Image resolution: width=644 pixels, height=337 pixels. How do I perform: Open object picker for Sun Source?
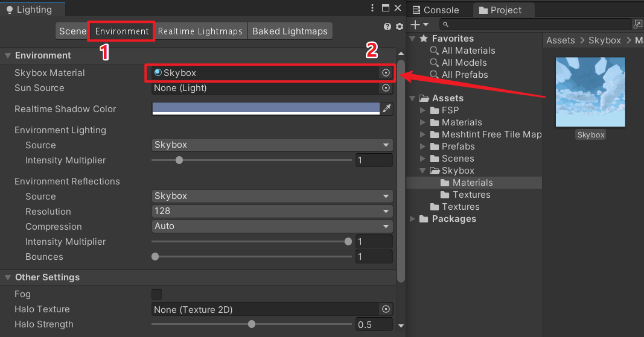(386, 88)
